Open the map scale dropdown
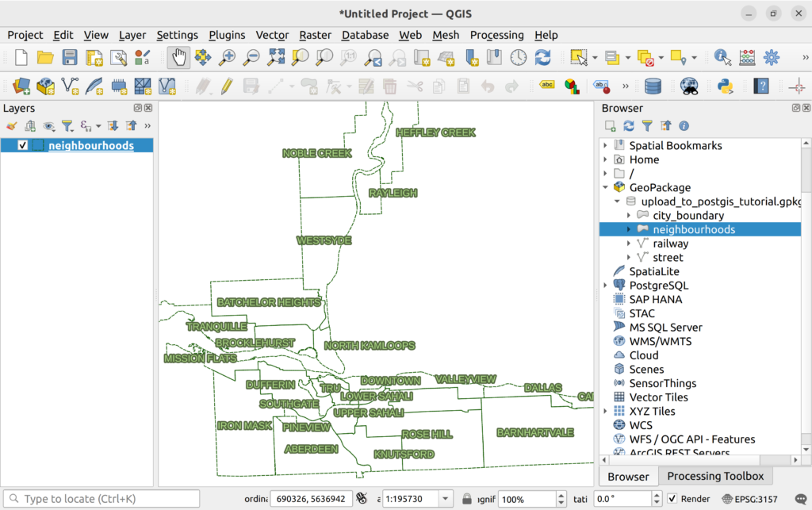The image size is (812, 510). point(446,499)
